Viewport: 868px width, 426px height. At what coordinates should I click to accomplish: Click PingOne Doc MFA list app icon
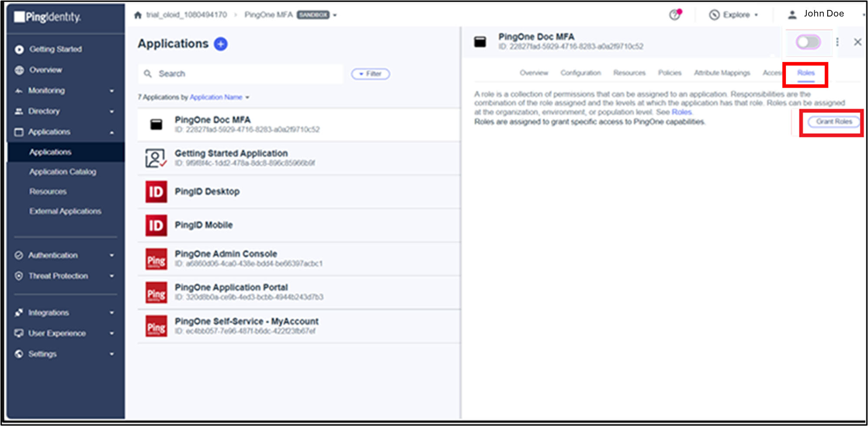pyautogui.click(x=156, y=125)
